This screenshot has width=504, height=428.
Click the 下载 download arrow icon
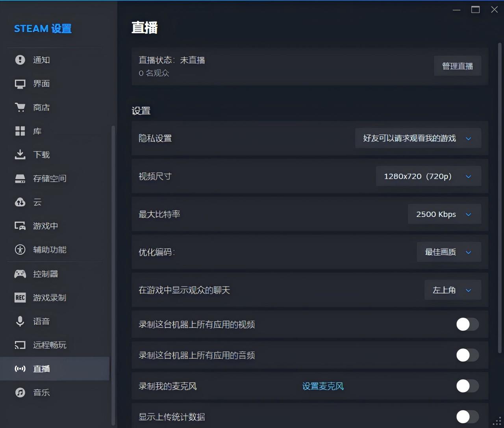[x=20, y=155]
